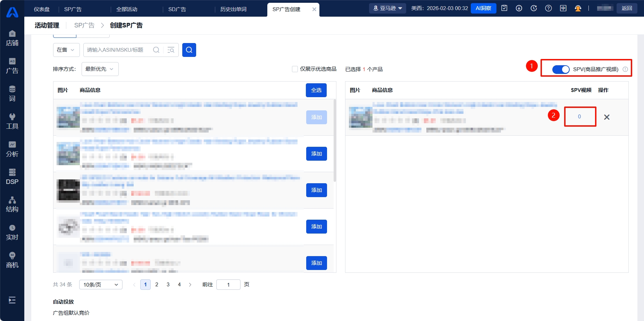Open the help question mark icon
Image resolution: width=644 pixels, height=321 pixels.
tap(549, 8)
